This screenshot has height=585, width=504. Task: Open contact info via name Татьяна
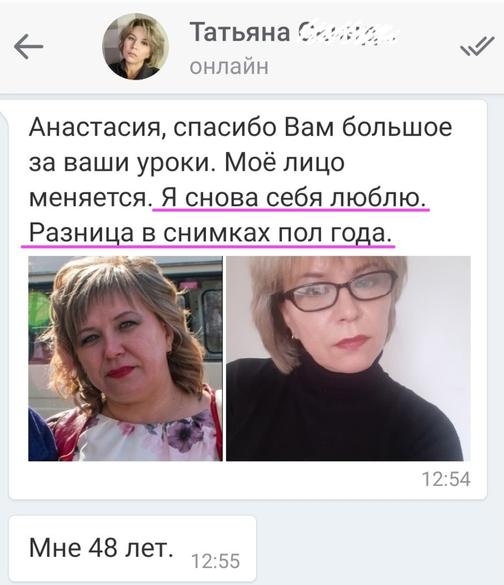(x=240, y=32)
